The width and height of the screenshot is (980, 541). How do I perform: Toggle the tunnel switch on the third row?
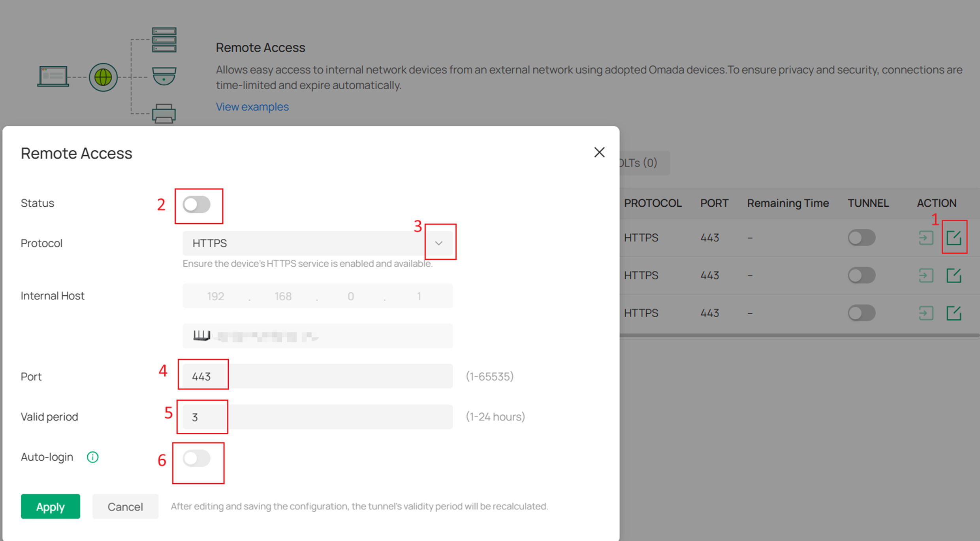[861, 313]
